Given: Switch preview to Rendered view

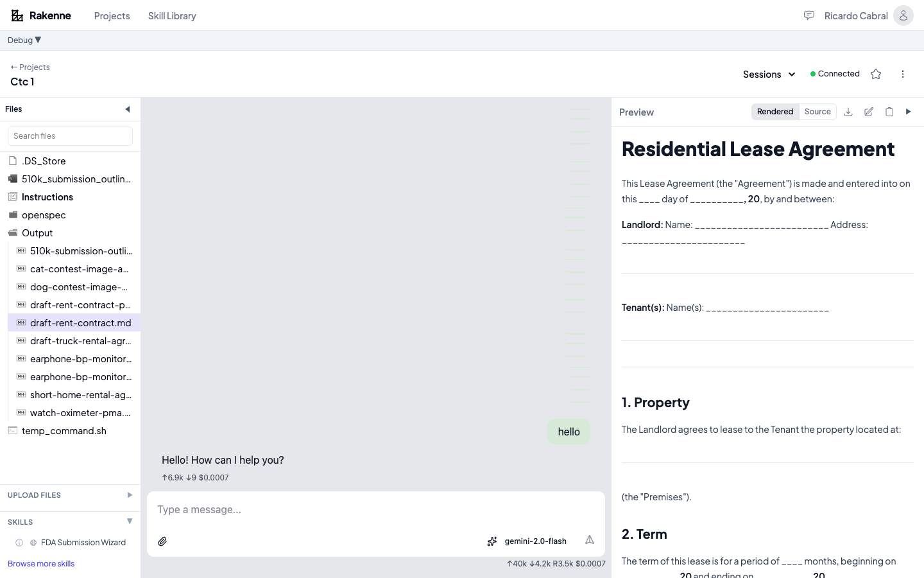Looking at the screenshot, I should tap(774, 112).
